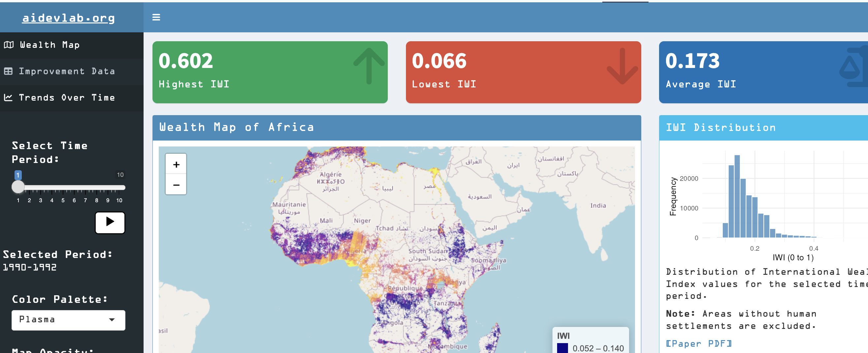Switch to Improvement Data tab

tap(66, 71)
